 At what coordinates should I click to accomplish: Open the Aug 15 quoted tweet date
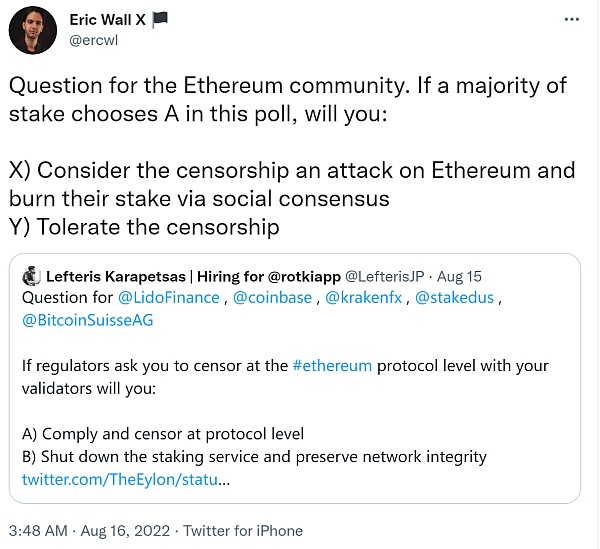point(461,276)
